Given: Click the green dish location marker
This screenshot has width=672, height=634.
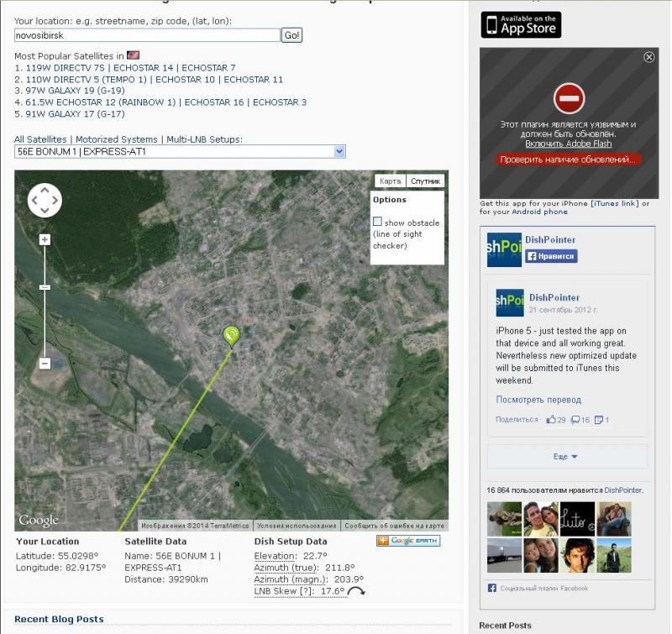Looking at the screenshot, I should (232, 337).
